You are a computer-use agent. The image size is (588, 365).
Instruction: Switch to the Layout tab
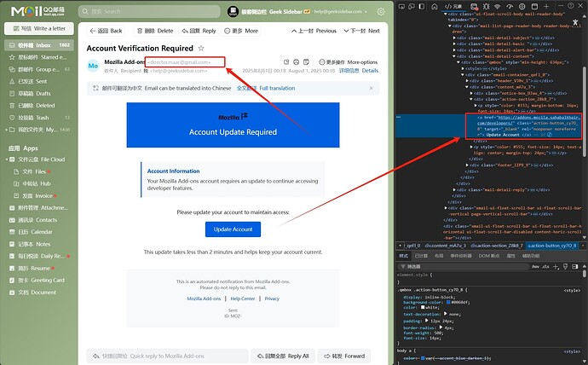coord(439,256)
